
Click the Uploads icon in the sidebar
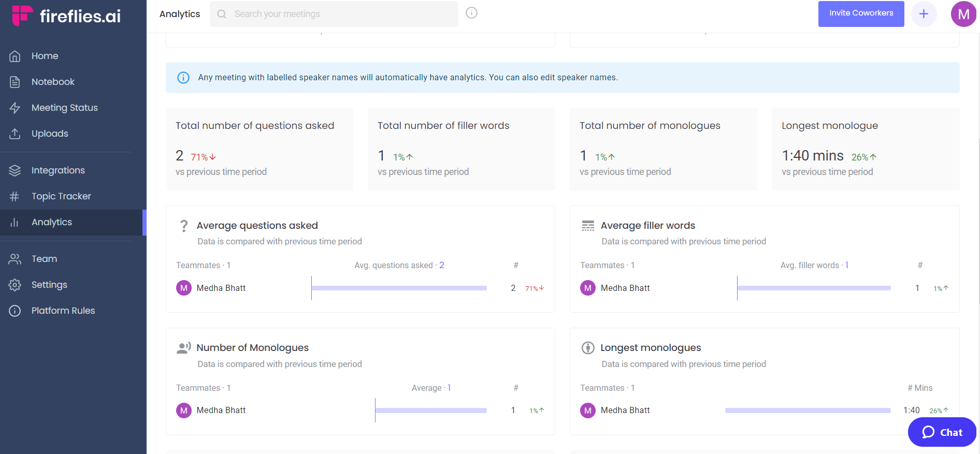(x=15, y=134)
